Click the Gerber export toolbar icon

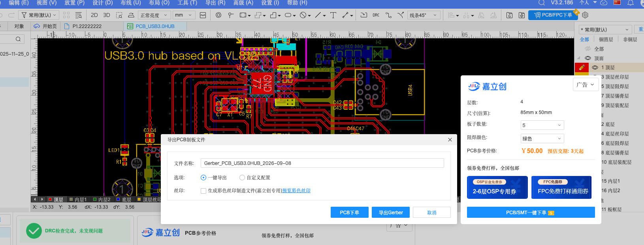[509, 15]
